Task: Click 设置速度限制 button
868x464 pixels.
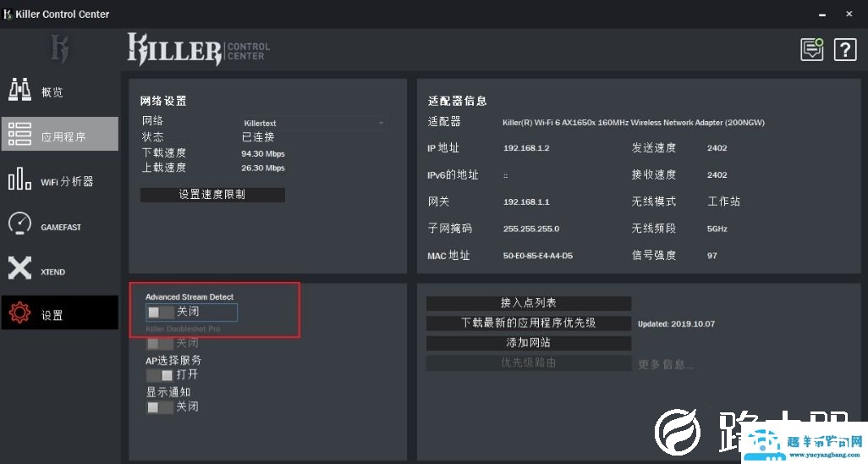Action: click(x=212, y=195)
